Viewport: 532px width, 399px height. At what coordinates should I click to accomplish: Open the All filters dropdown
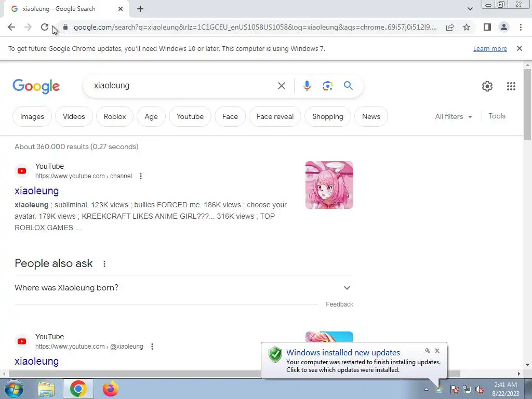click(x=454, y=116)
